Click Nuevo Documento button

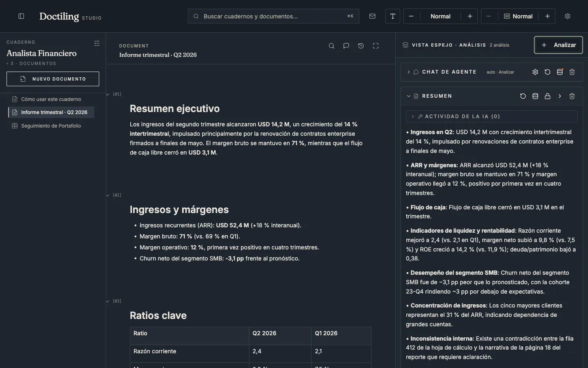tap(53, 79)
